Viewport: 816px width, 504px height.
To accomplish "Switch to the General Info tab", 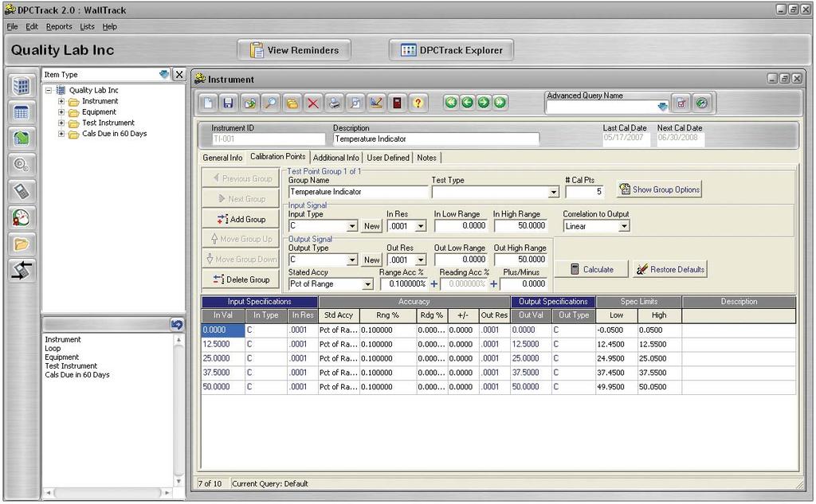I will pos(222,158).
